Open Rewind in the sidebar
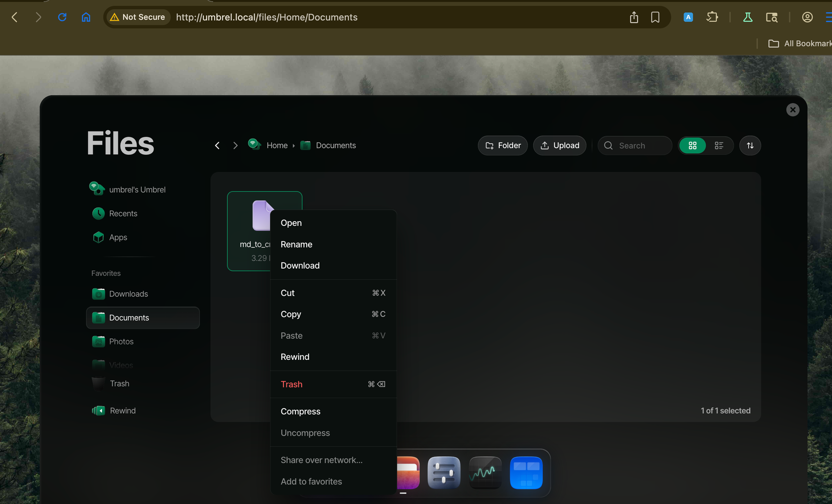Image resolution: width=832 pixels, height=504 pixels. coord(143,411)
